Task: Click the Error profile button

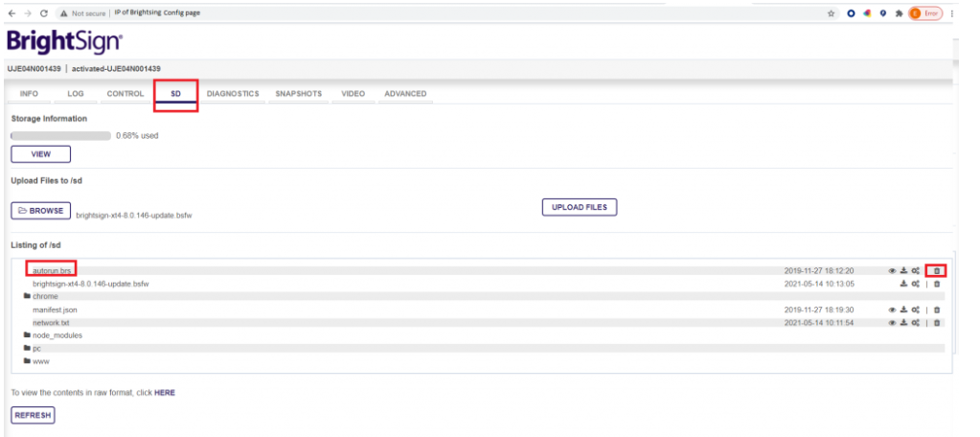Action: point(925,12)
